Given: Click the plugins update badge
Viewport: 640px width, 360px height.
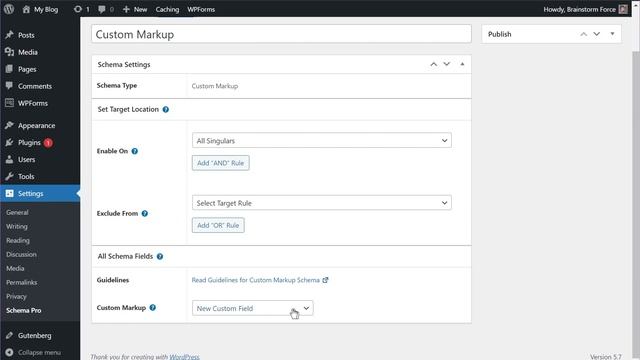Looking at the screenshot, I should click(48, 142).
